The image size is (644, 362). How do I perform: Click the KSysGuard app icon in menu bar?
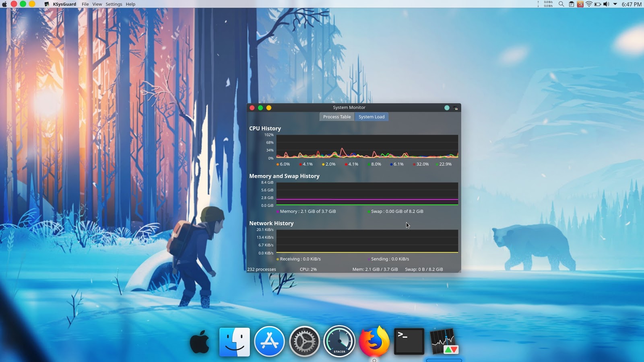pos(47,4)
